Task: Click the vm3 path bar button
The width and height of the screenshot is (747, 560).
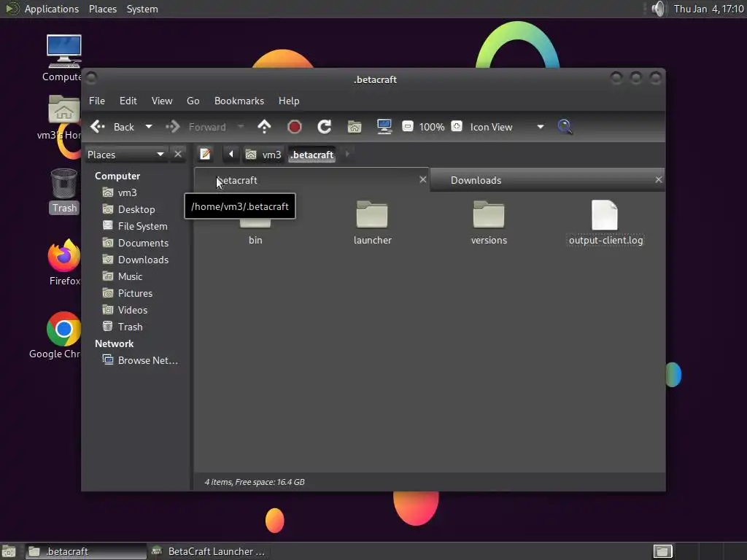Action: click(x=264, y=155)
